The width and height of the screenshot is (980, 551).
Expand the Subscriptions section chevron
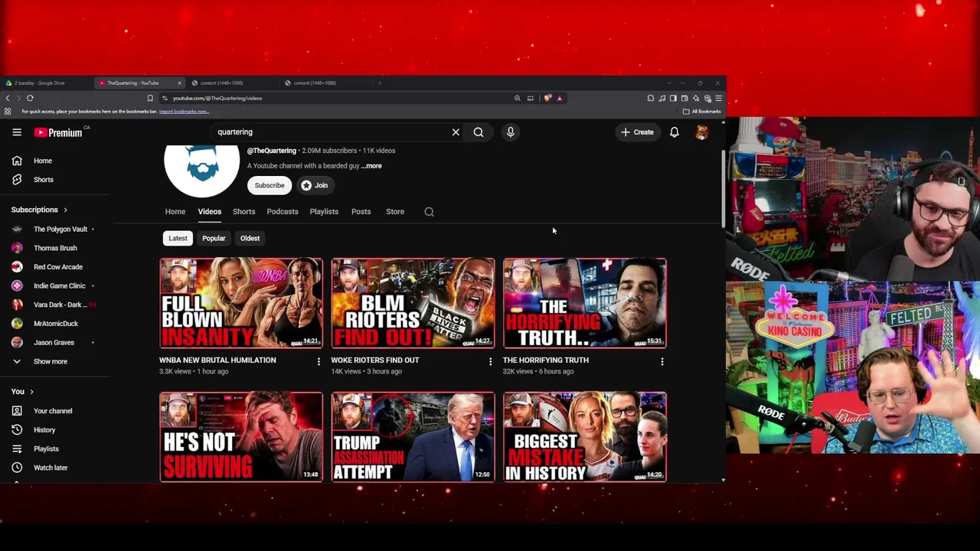pos(65,210)
